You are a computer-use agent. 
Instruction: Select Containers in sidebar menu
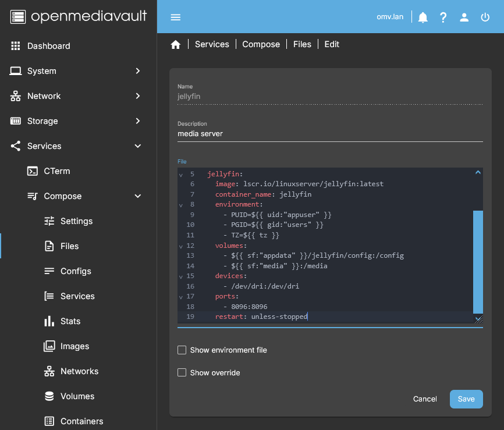(81, 421)
